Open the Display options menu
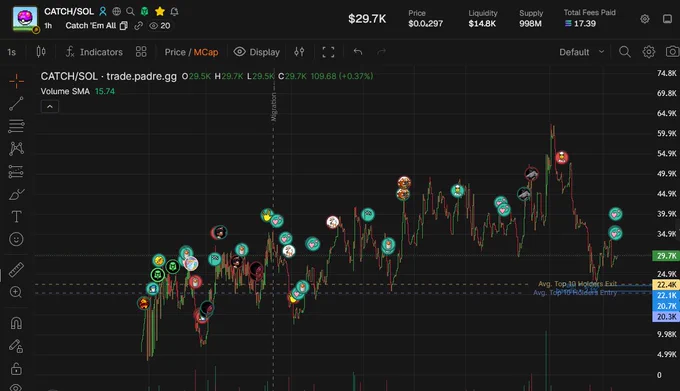680x391 pixels. (x=257, y=52)
